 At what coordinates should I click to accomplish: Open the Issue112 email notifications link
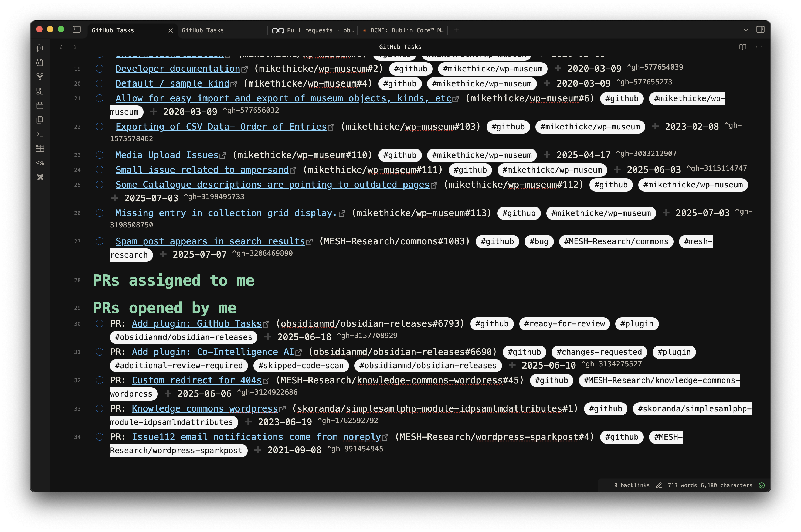click(x=256, y=437)
